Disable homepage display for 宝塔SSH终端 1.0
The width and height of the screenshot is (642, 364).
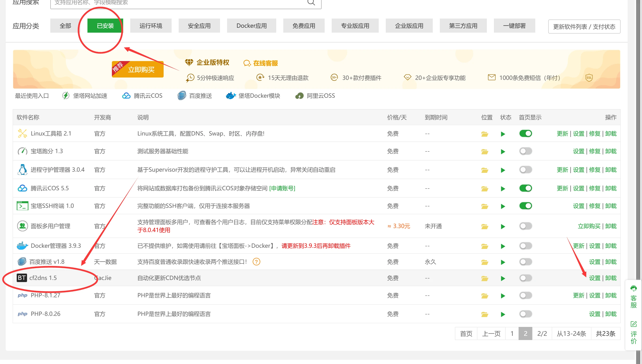pyautogui.click(x=526, y=206)
